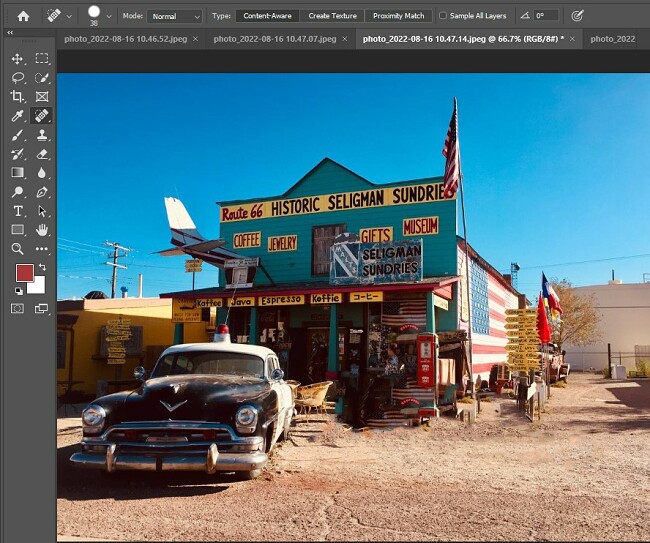Image resolution: width=650 pixels, height=543 pixels.
Task: Close the 10.47.14.jpeg document tab
Action: tap(572, 39)
